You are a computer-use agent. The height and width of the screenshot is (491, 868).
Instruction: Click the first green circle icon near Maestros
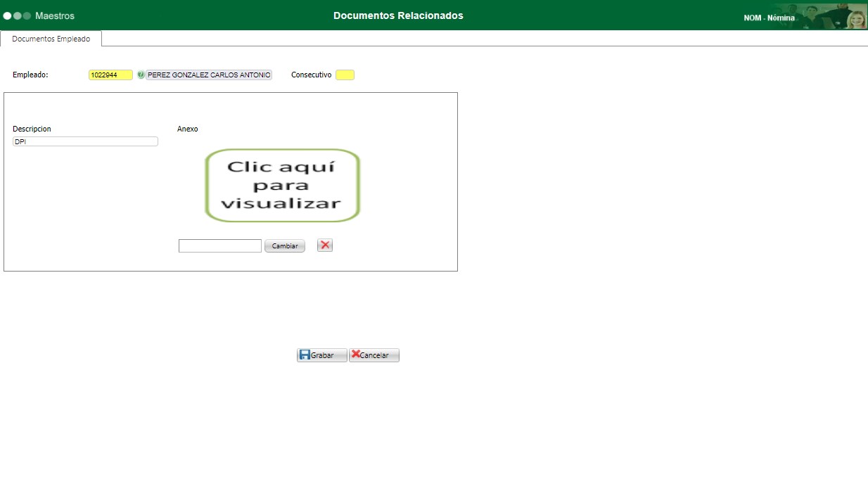(7, 13)
